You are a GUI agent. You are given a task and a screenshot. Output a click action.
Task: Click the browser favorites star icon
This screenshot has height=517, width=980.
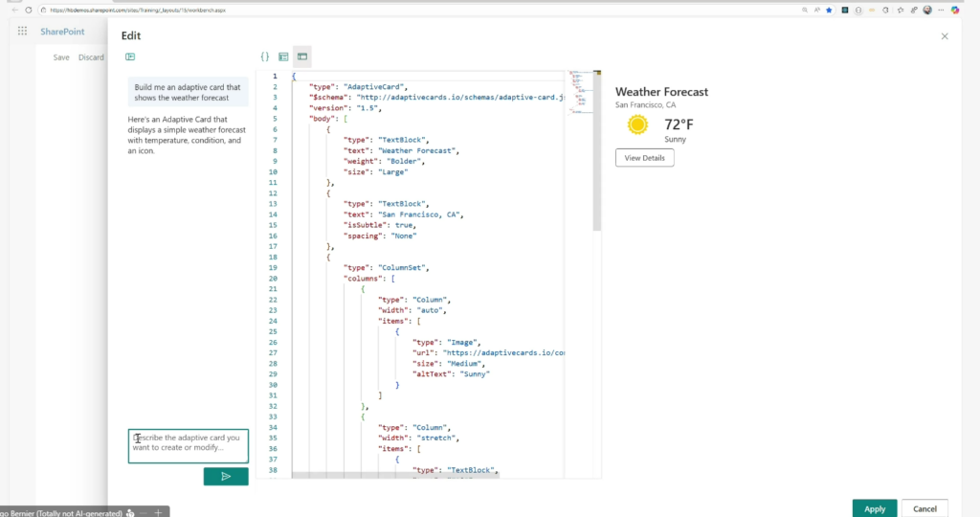click(x=829, y=10)
